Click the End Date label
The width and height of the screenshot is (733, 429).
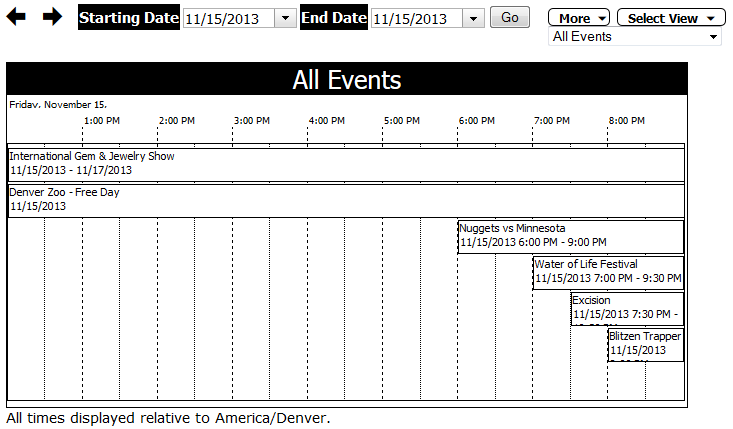[334, 17]
